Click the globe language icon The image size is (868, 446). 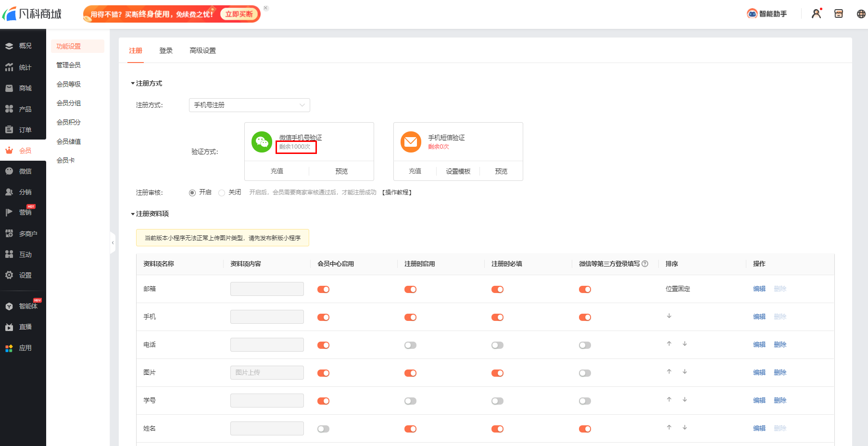click(861, 14)
